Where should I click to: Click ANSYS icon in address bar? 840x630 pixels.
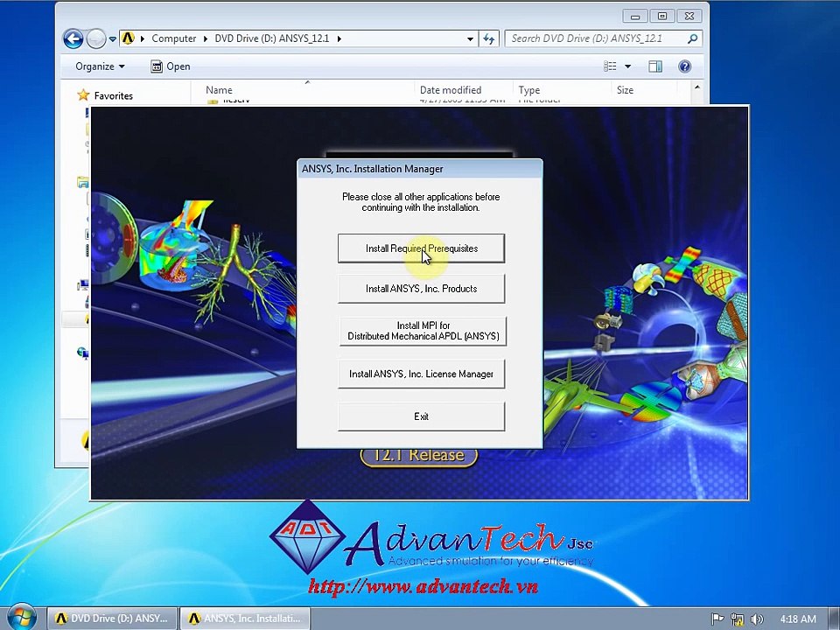point(128,38)
